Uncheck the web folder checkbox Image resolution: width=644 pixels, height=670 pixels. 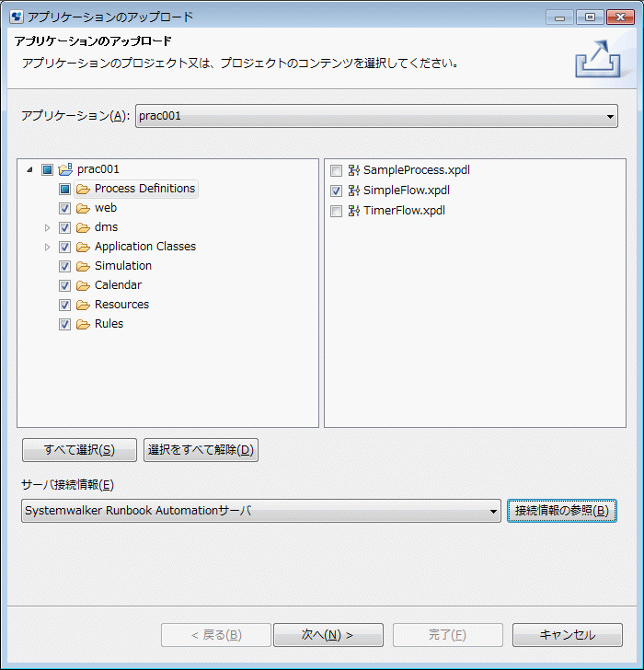[x=64, y=209]
